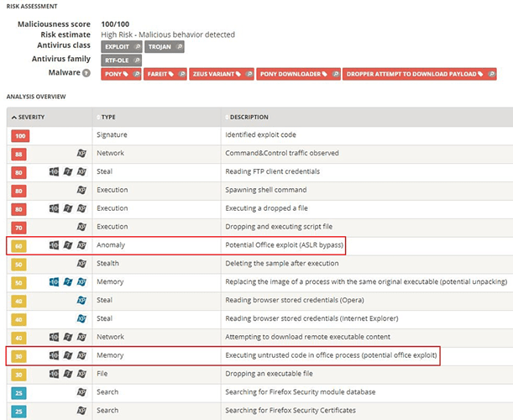Click 'Identified exploit code' description

[x=260, y=135]
